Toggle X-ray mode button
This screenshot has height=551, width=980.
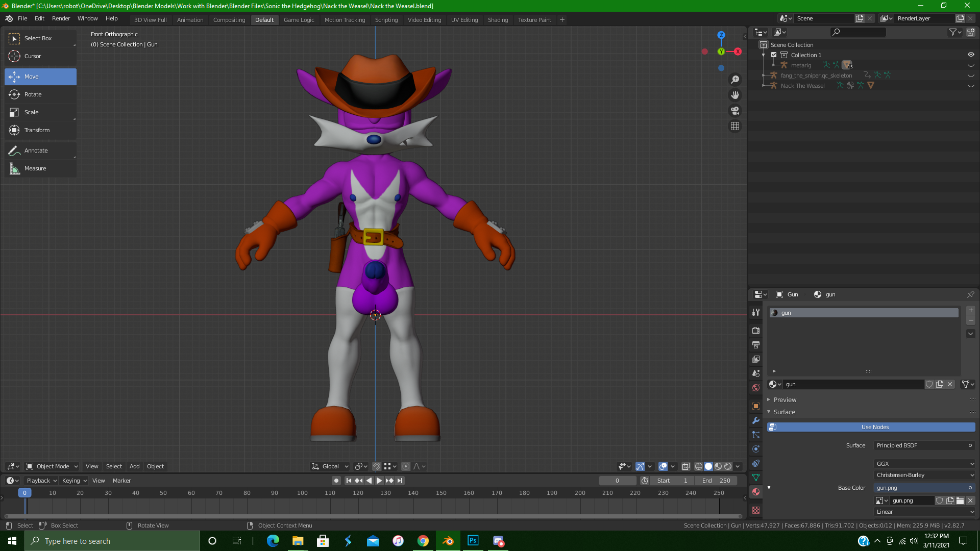(686, 466)
